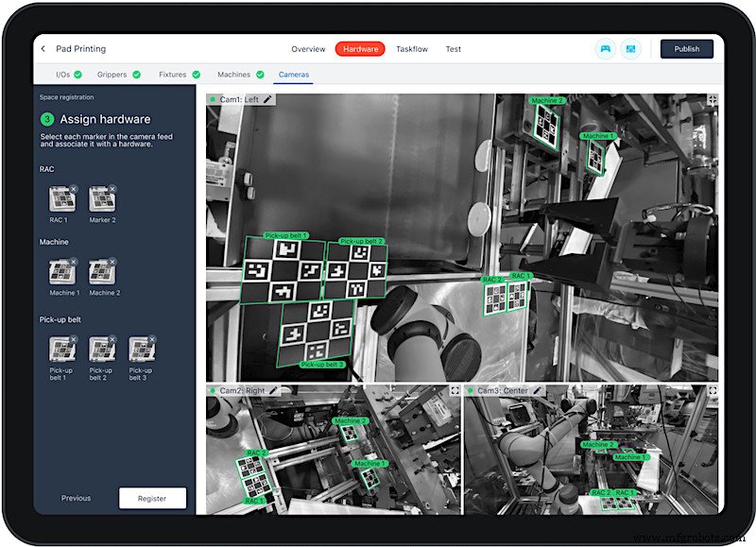Edit the Cam1: Left name pencil icon
The image size is (756, 547).
pyautogui.click(x=267, y=99)
